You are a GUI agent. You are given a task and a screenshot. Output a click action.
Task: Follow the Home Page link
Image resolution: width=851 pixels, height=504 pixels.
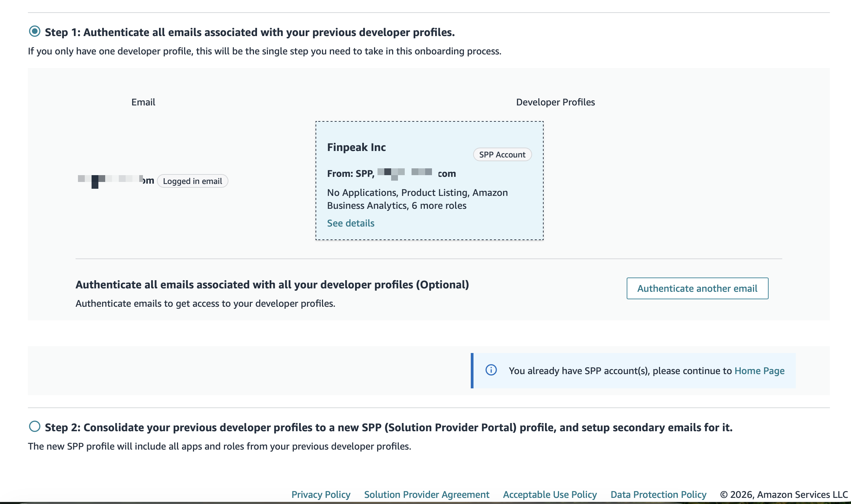pos(759,371)
